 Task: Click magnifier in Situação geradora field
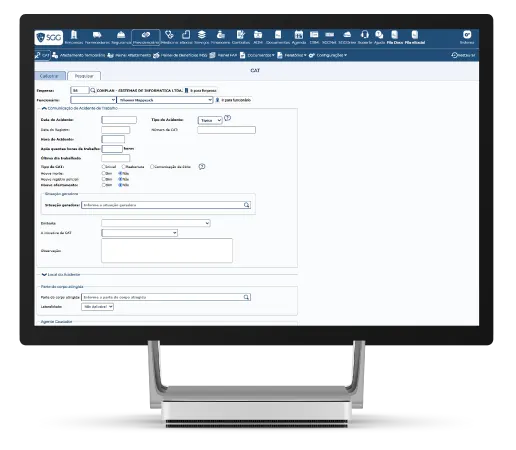click(x=246, y=205)
